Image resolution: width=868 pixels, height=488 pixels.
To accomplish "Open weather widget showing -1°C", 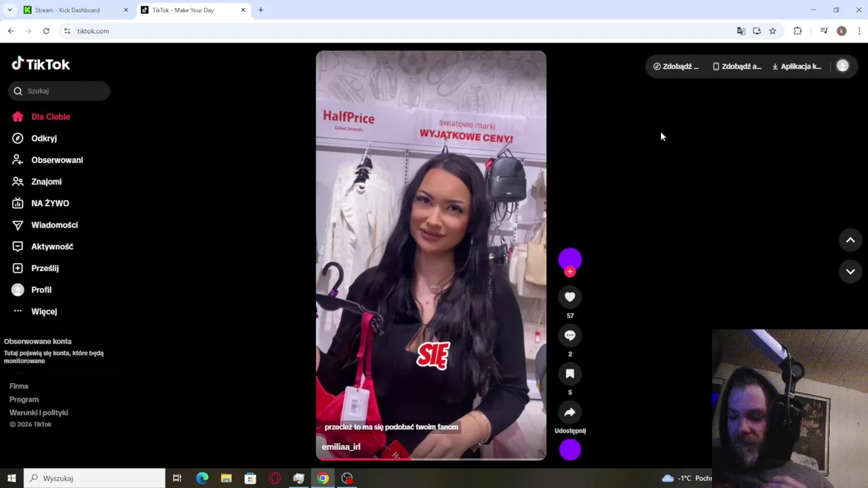I will (x=687, y=479).
